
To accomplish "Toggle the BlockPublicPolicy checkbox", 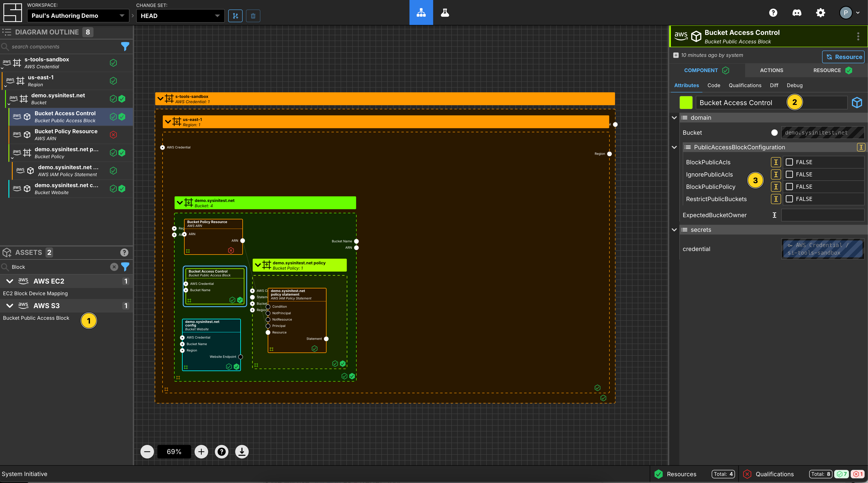I will click(x=789, y=187).
